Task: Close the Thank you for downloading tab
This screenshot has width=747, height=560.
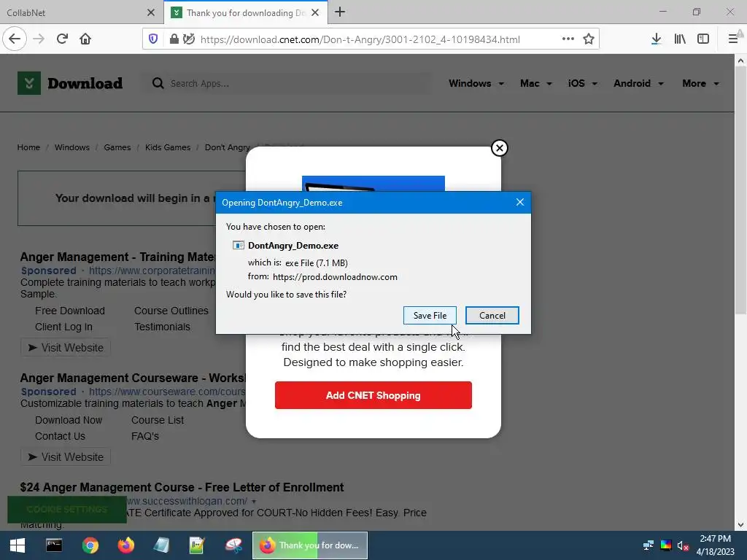Action: (x=315, y=12)
